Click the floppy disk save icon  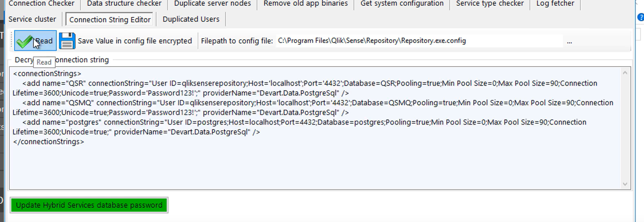(67, 41)
